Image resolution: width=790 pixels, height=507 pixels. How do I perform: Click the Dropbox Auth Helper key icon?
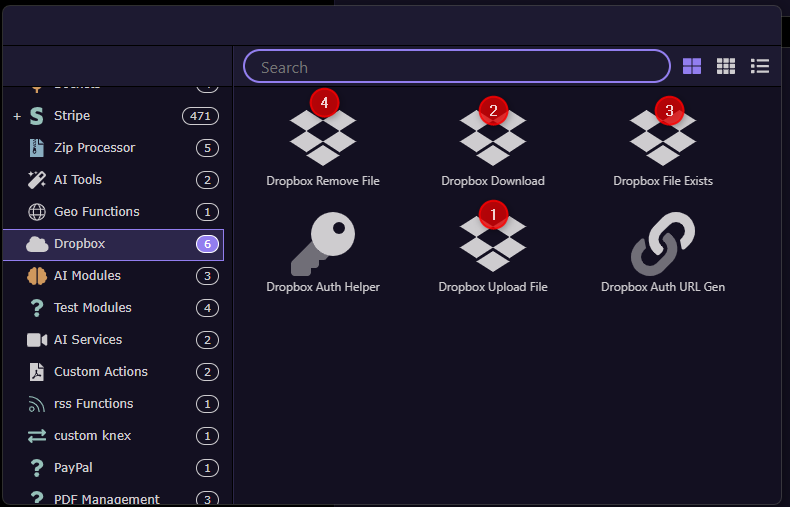coord(323,244)
